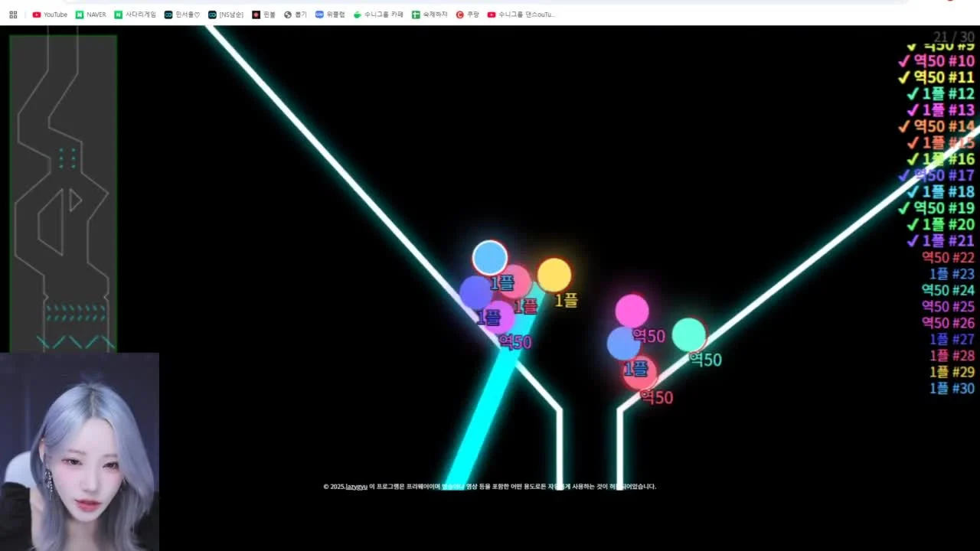Open the 사다리게임 bookmark
This screenshot has height=551, width=980.
[135, 15]
